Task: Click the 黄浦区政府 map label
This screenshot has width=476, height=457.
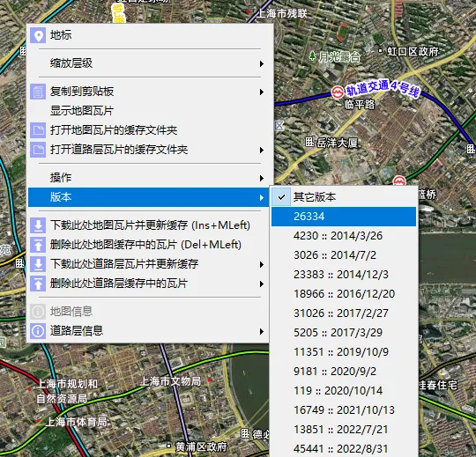Action: 201,446
